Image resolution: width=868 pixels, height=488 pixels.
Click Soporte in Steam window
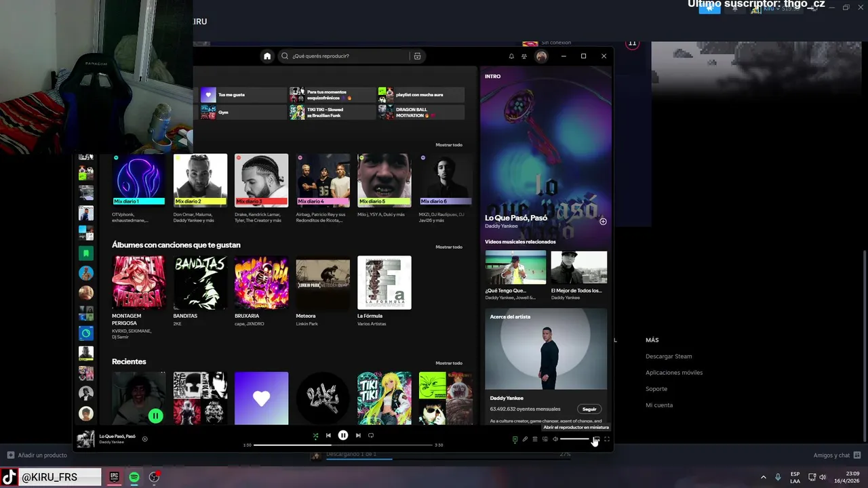coord(656,389)
